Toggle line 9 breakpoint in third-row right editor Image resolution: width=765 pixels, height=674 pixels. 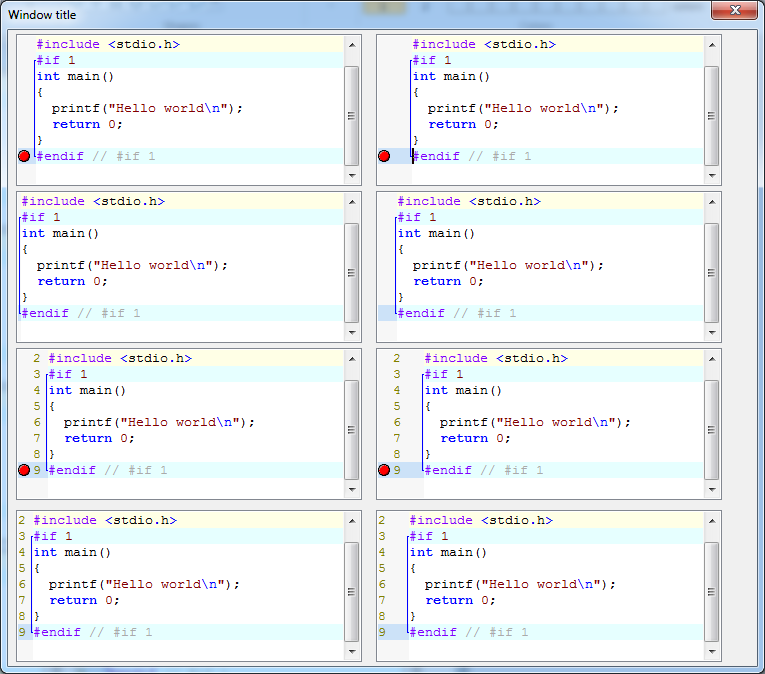[384, 470]
